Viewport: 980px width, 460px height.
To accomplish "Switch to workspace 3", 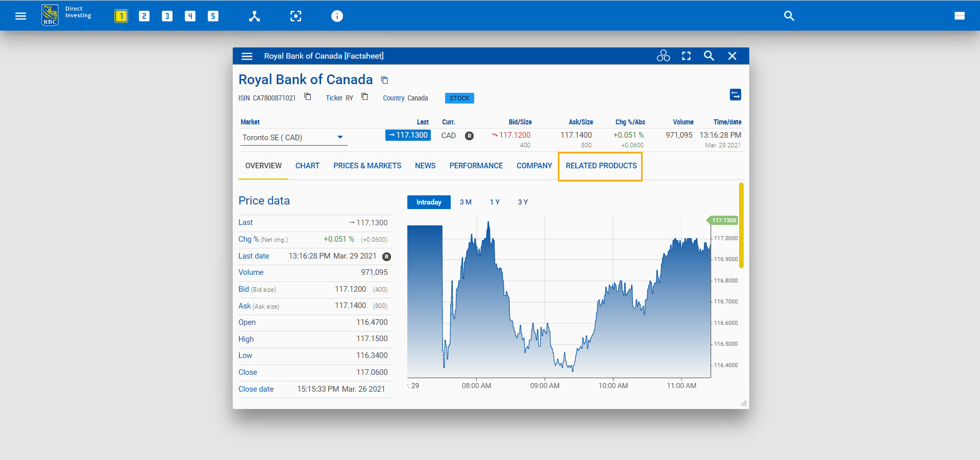I will [167, 16].
